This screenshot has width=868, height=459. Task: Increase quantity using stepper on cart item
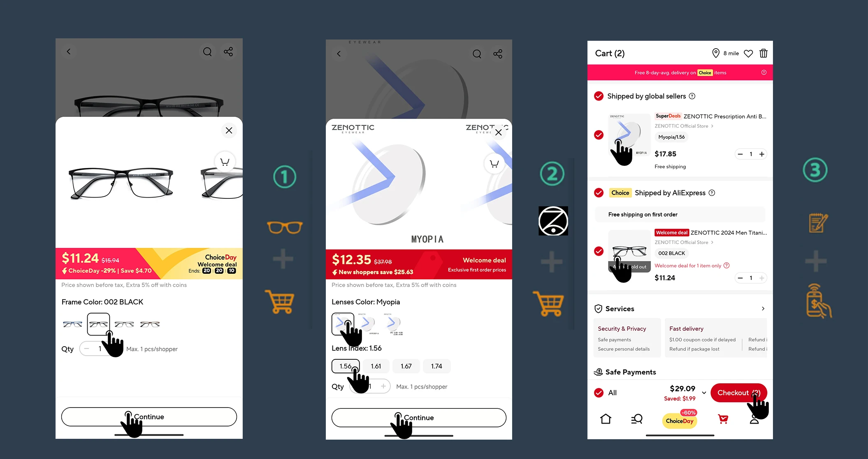tap(761, 154)
